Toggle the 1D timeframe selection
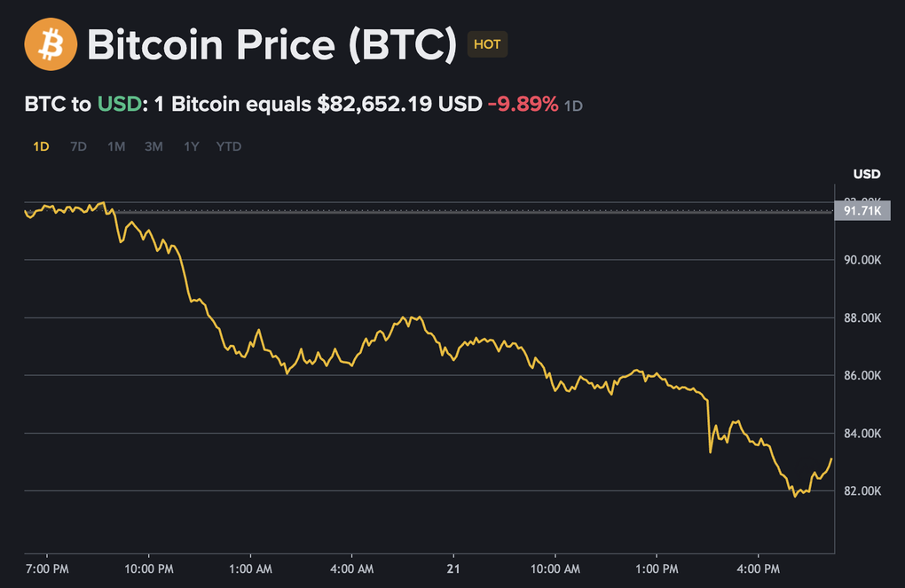 click(41, 146)
